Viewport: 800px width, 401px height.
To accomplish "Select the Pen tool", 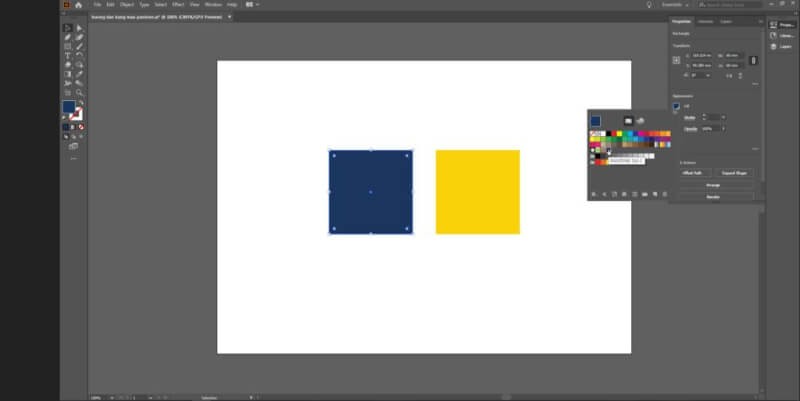I will (x=67, y=37).
